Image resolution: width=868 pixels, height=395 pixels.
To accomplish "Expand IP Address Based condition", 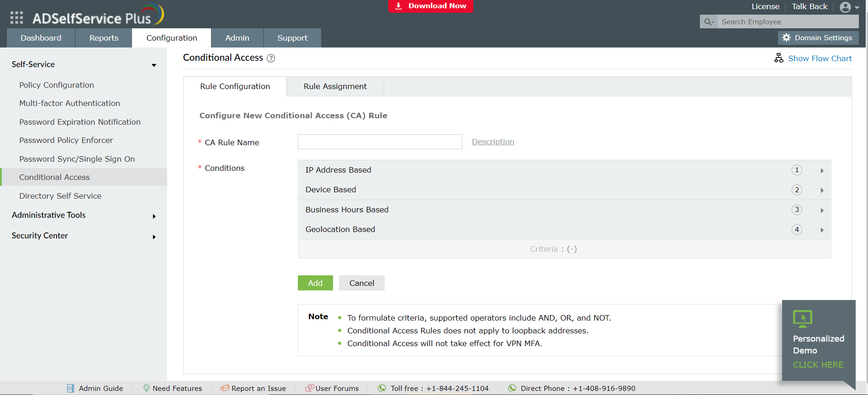I will (x=822, y=171).
